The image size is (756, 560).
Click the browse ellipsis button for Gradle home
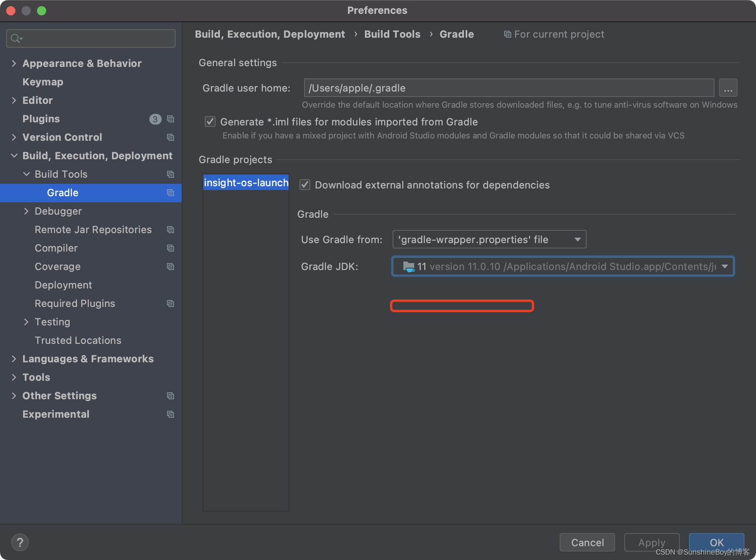(x=728, y=88)
